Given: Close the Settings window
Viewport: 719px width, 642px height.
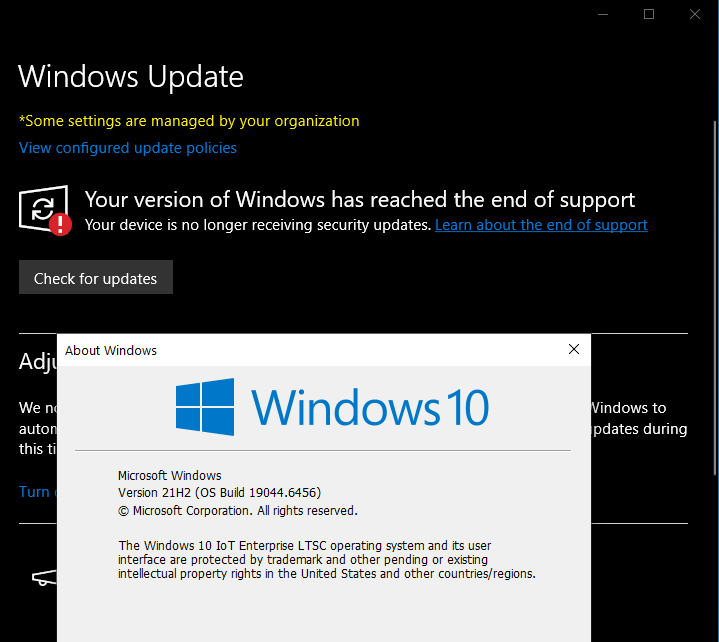Looking at the screenshot, I should pyautogui.click(x=695, y=14).
